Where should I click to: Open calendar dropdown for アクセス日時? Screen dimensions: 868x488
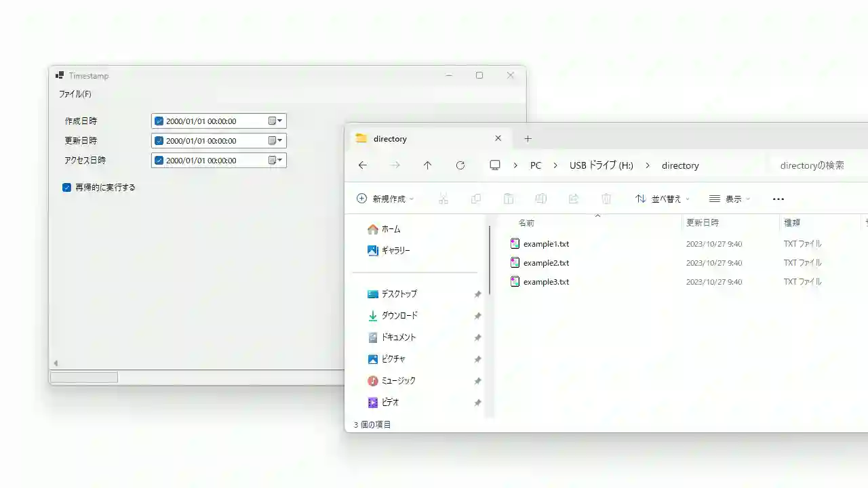[x=275, y=161]
